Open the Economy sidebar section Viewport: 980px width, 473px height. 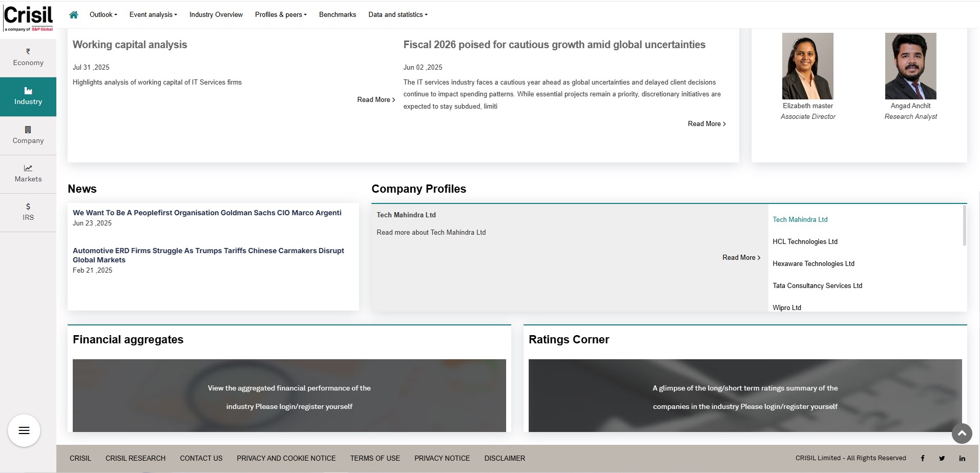28,57
